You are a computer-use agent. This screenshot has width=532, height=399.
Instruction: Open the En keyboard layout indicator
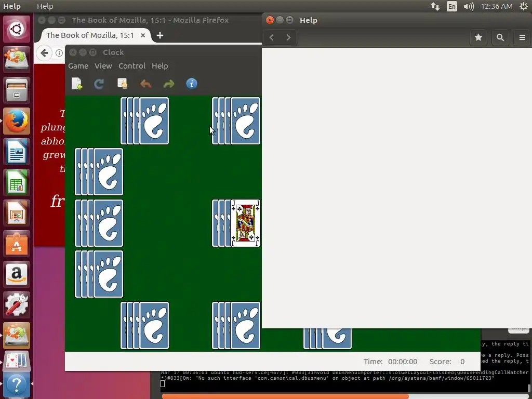451,6
